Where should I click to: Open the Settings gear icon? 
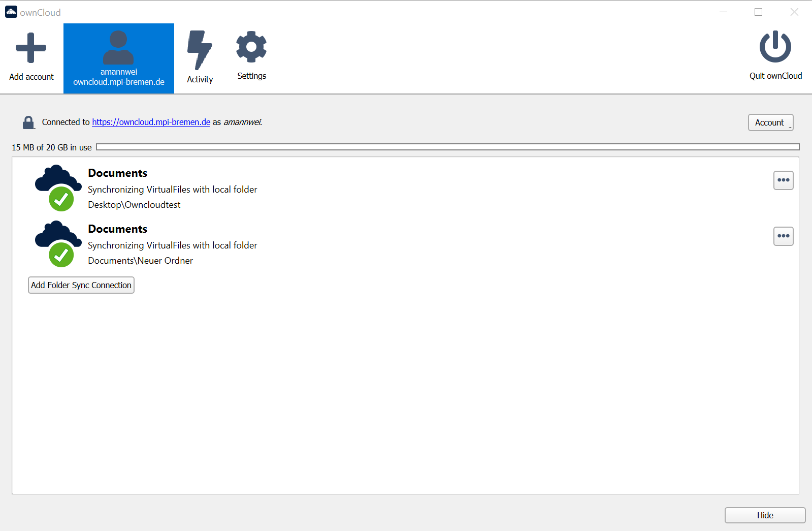[251, 47]
